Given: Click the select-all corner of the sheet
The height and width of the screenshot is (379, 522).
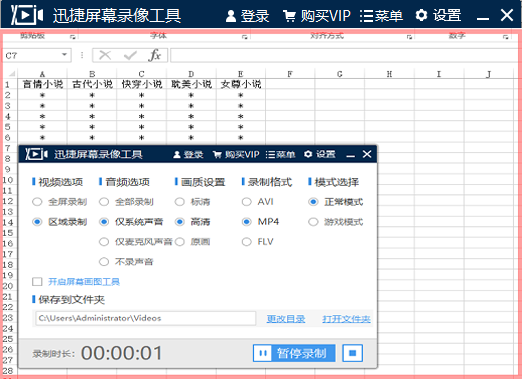Looking at the screenshot, I should [x=11, y=74].
